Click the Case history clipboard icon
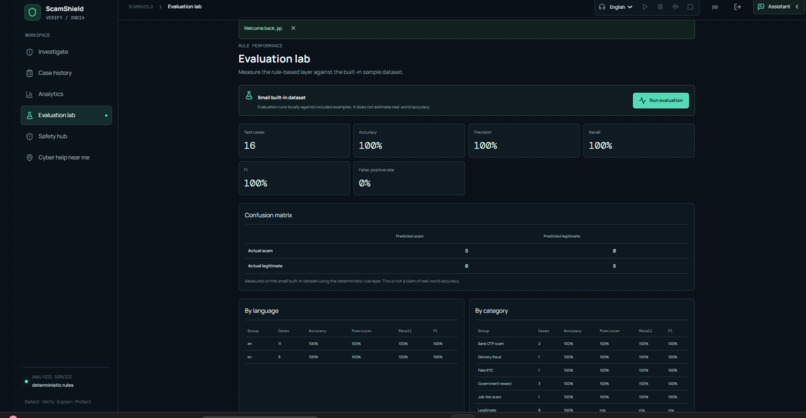The image size is (806, 418). 29,73
